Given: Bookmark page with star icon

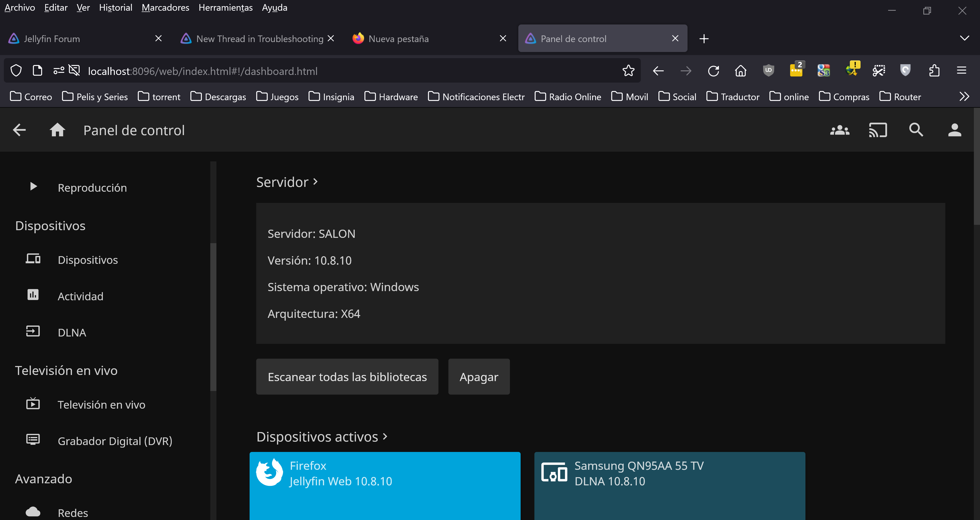Looking at the screenshot, I should [x=628, y=71].
